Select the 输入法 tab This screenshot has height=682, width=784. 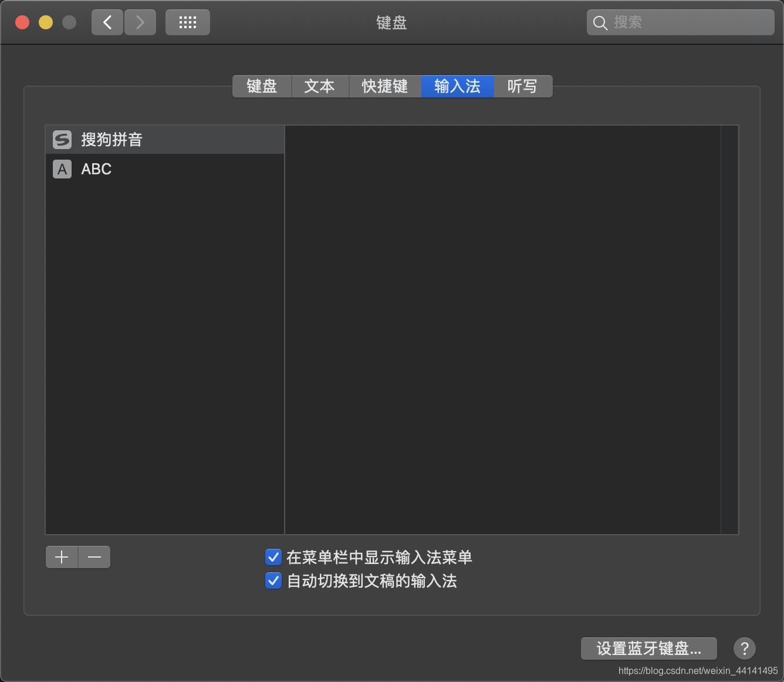pos(457,86)
